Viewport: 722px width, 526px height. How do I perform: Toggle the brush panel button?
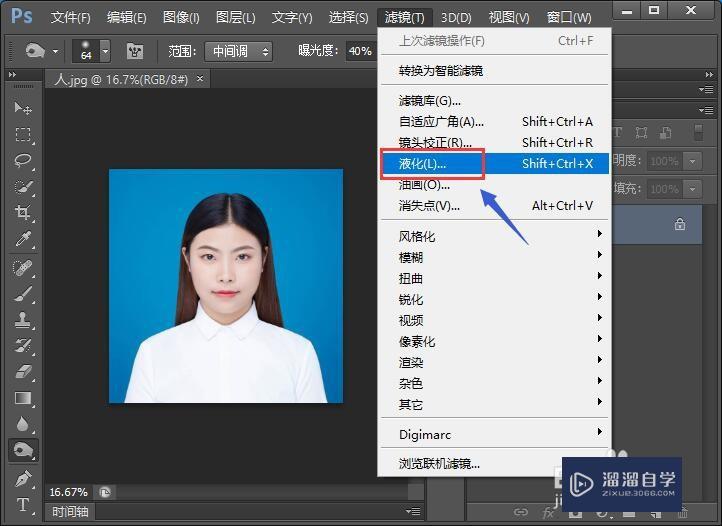[x=134, y=51]
